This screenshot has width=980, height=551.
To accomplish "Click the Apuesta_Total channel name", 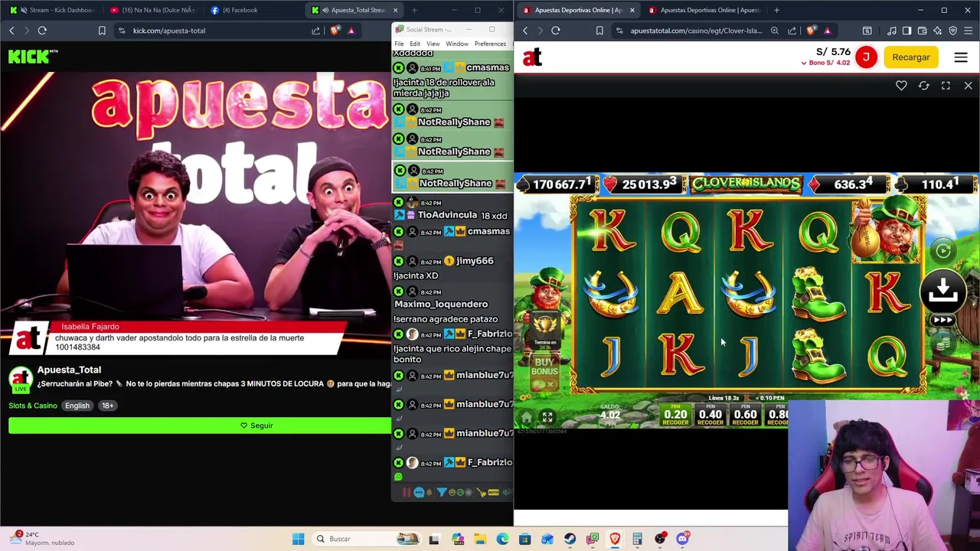I will (69, 370).
